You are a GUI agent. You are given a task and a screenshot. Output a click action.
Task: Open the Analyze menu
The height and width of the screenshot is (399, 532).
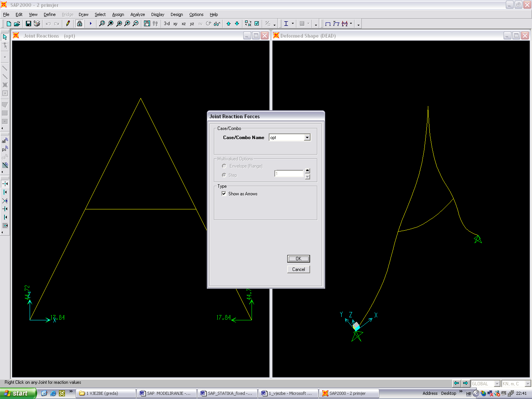pos(138,14)
